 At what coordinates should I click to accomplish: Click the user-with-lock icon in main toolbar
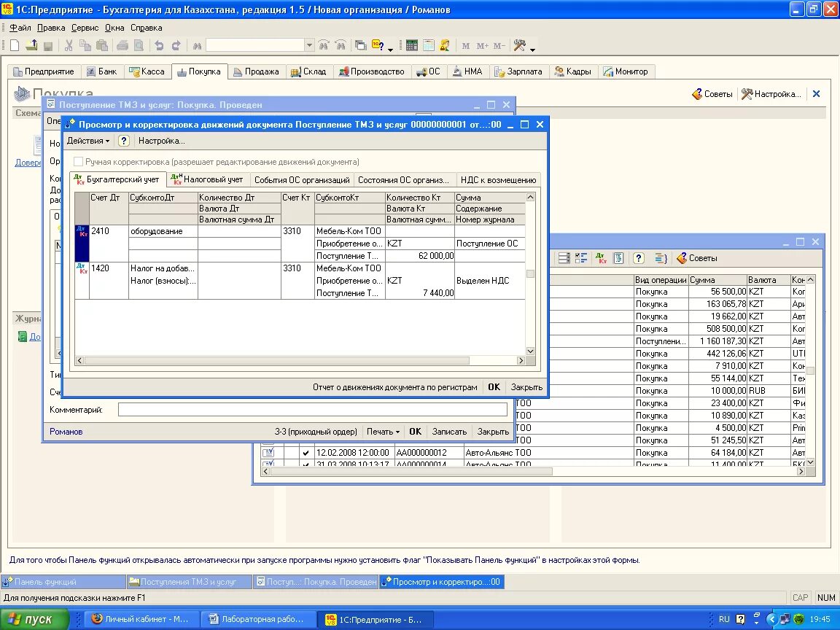[445, 45]
